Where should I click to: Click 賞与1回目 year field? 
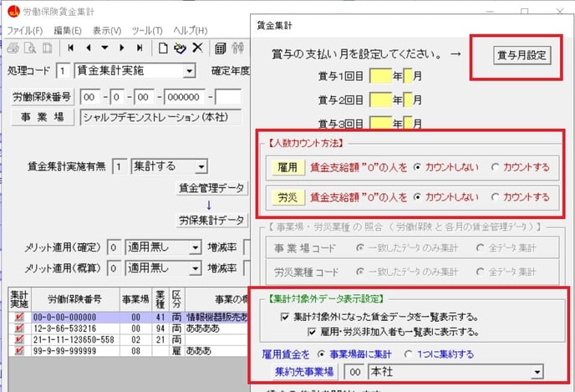tap(380, 76)
